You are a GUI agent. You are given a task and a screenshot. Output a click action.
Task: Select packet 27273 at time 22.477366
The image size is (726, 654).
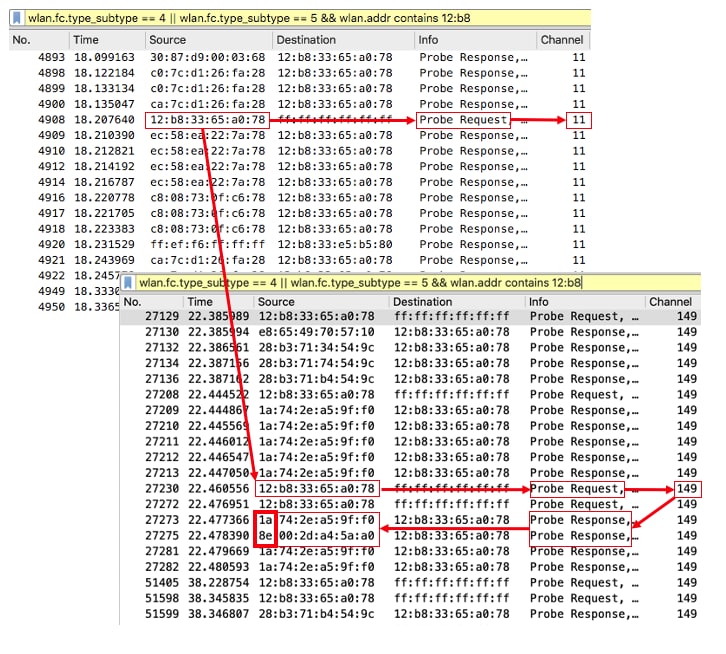point(410,520)
